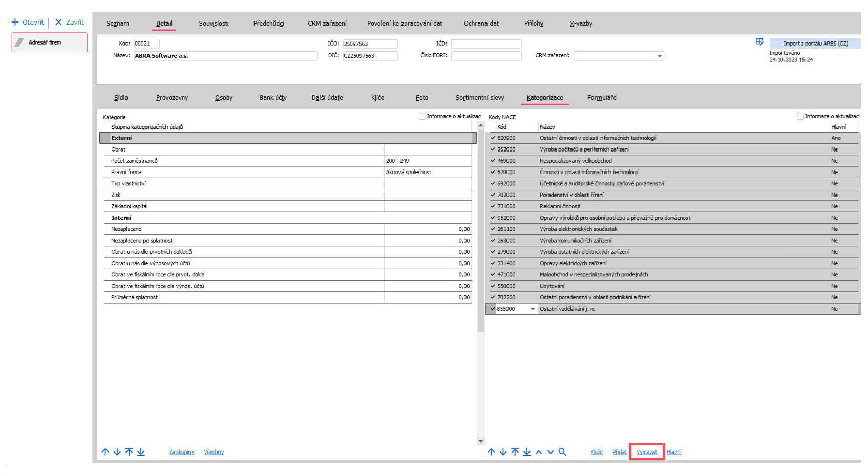Viewport: 868px width, 474px height.
Task: Click the chevron-up icon in NACE toolbar
Action: tap(539, 452)
